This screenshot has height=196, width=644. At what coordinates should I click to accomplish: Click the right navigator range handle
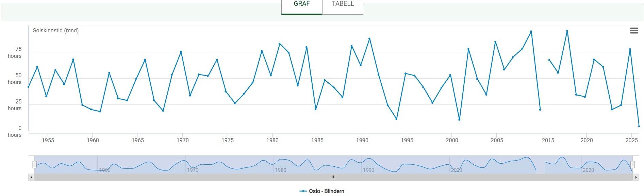point(632,165)
